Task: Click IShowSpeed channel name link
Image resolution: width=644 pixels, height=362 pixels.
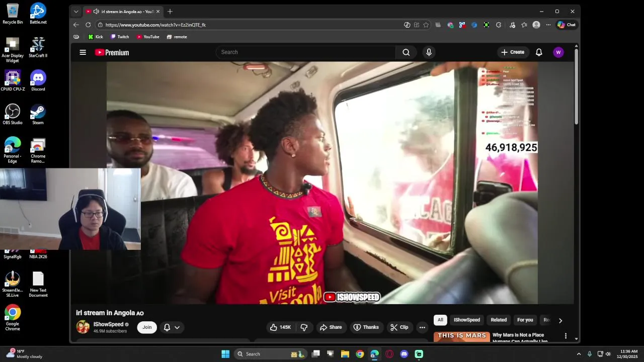Action: tap(108, 324)
